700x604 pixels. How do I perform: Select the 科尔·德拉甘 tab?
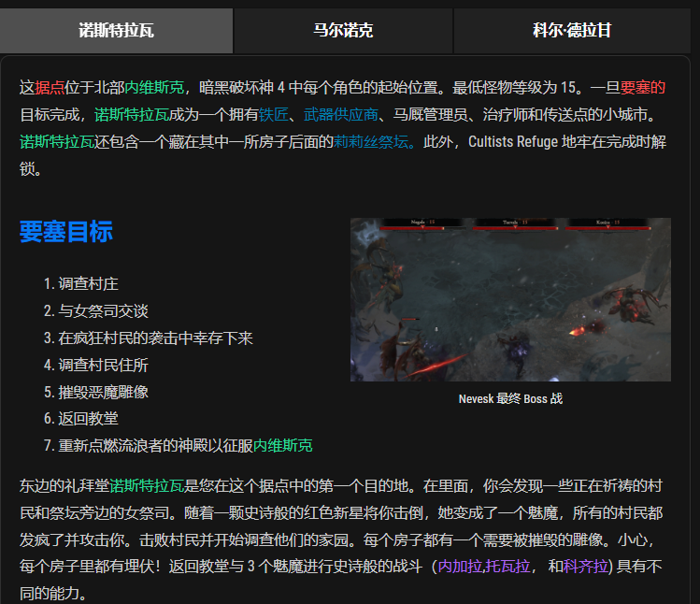pos(572,31)
